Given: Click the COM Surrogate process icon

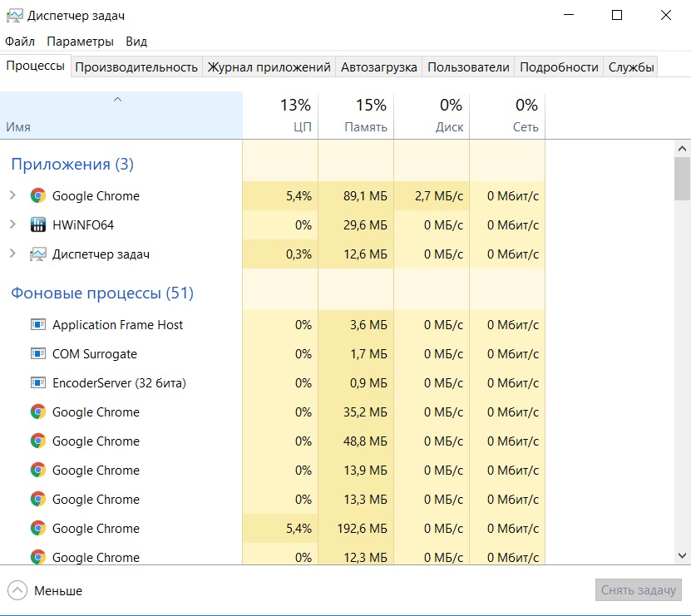Looking at the screenshot, I should [x=37, y=354].
